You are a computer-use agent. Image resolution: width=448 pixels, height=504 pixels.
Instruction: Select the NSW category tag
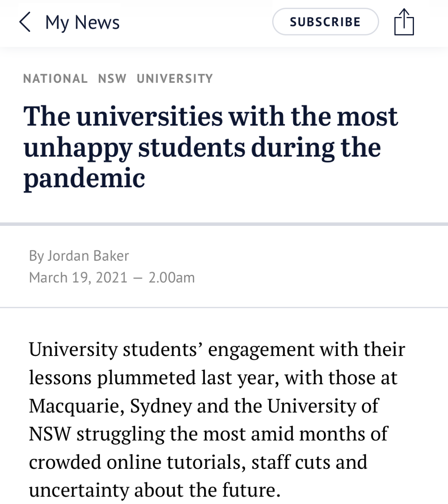tap(112, 78)
